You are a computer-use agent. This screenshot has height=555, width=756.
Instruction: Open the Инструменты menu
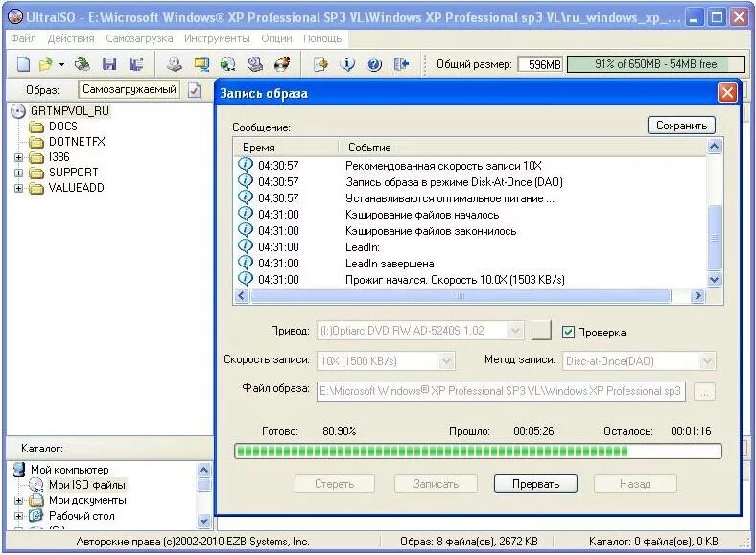point(217,38)
